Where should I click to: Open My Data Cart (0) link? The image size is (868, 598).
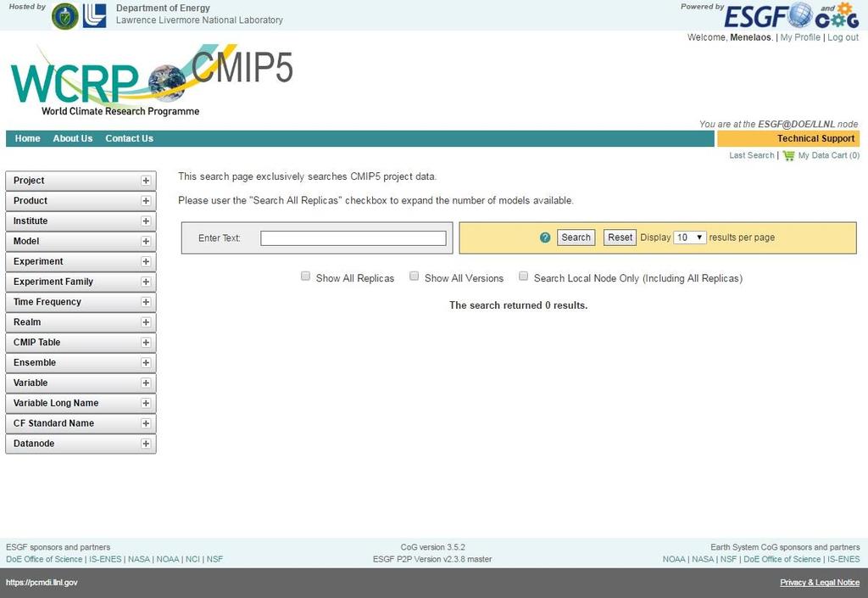829,155
